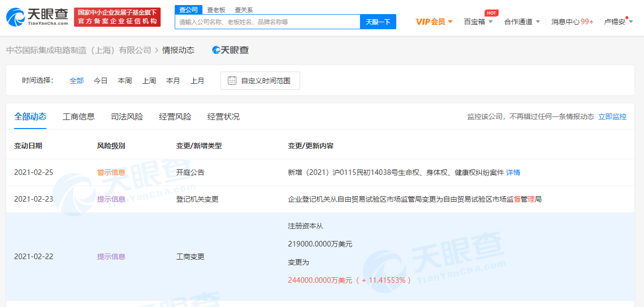This screenshot has height=307, width=644.
Task: Switch to the 工商信息 tab
Action: click(x=79, y=116)
